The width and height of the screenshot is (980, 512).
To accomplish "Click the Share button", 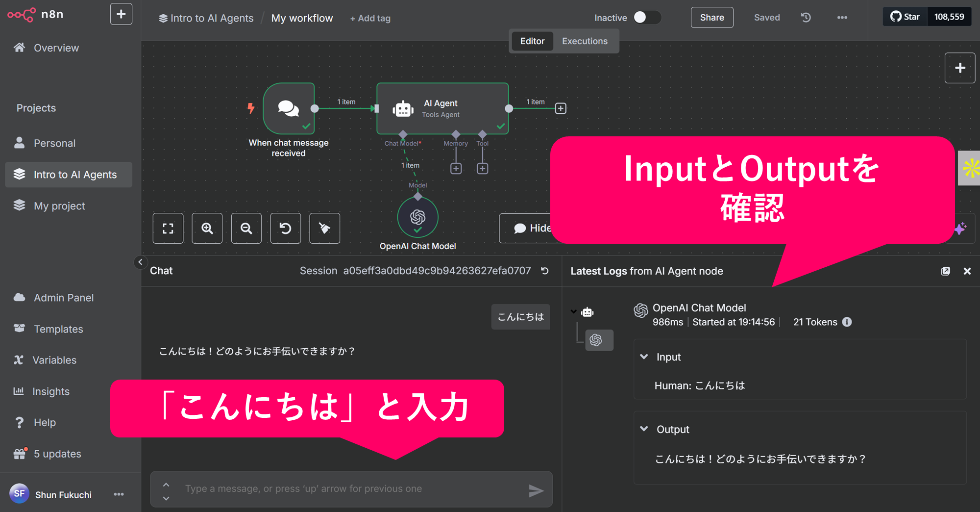I will 712,18.
